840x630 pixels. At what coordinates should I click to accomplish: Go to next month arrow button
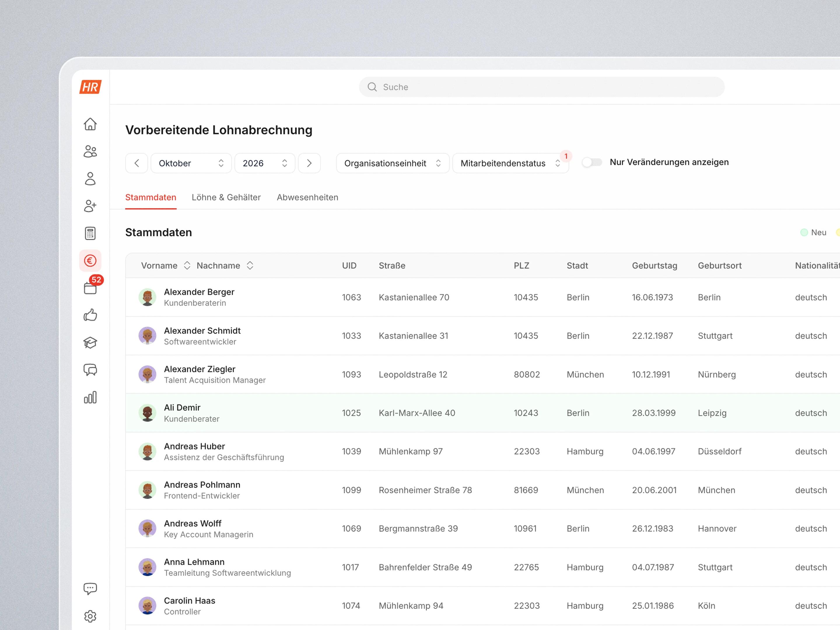[x=309, y=163]
